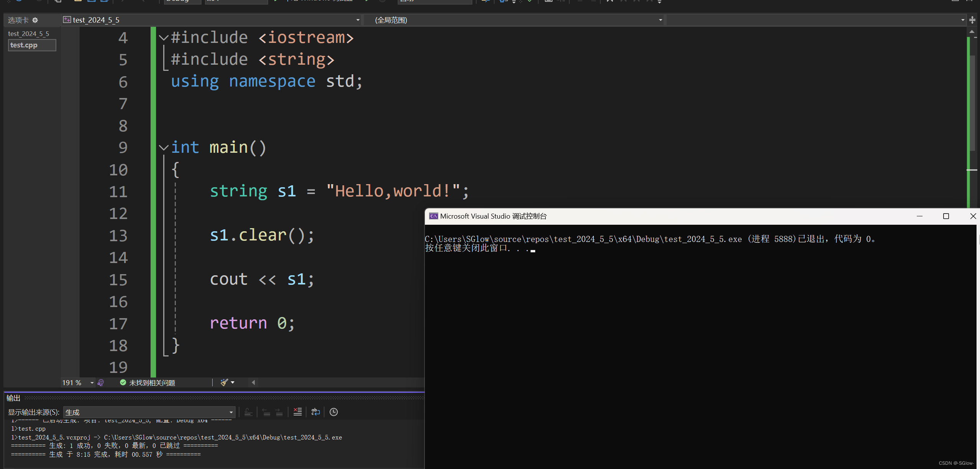
Task: Click the purple IntelliCode icon beside zoom
Action: pyautogui.click(x=101, y=382)
